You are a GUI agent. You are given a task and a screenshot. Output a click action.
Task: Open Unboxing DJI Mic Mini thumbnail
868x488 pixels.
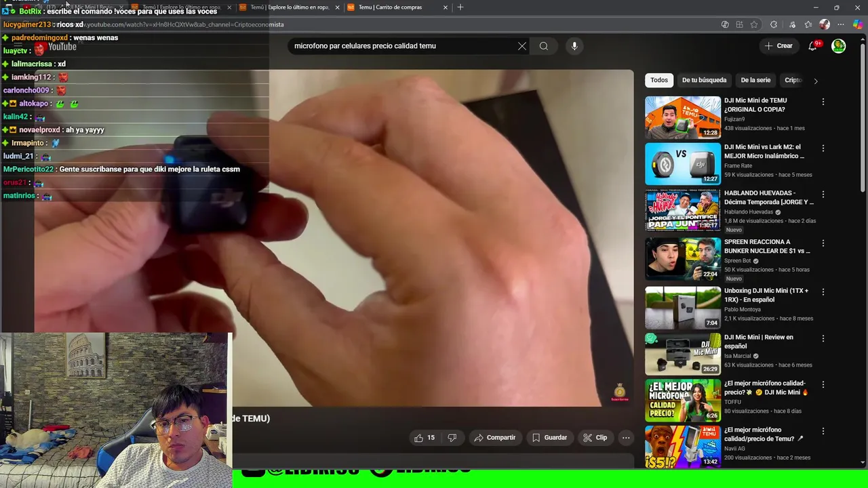683,308
